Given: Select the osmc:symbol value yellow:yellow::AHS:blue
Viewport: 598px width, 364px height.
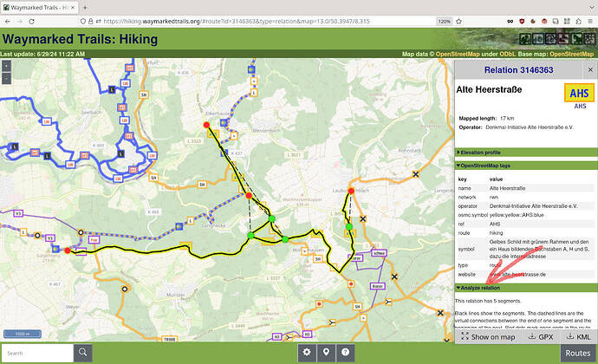Looking at the screenshot, I should [517, 215].
